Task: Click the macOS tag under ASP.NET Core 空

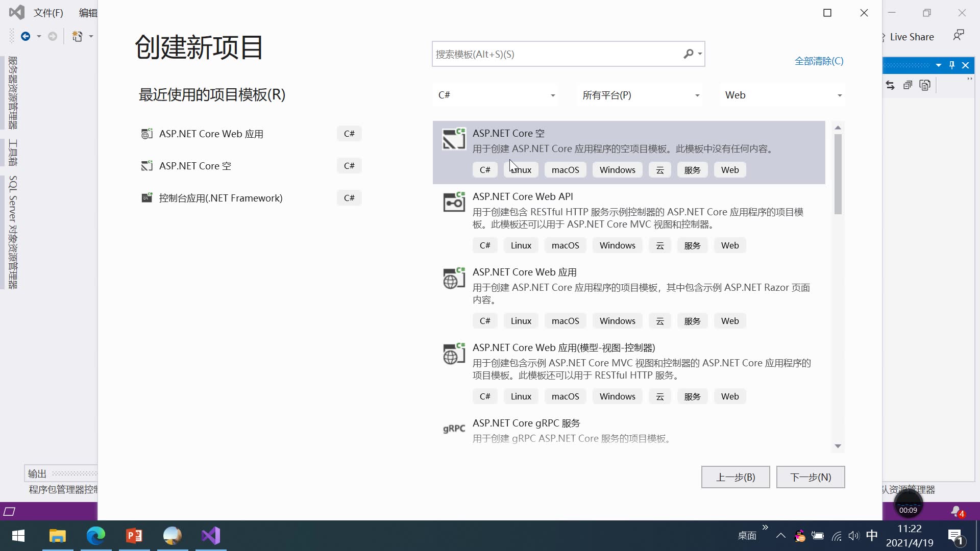Action: point(565,170)
